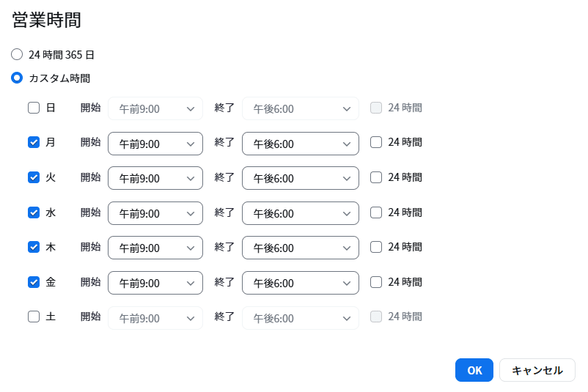Toggle the 水 (Wednesday) checkbox
This screenshot has width=588, height=392.
point(34,212)
